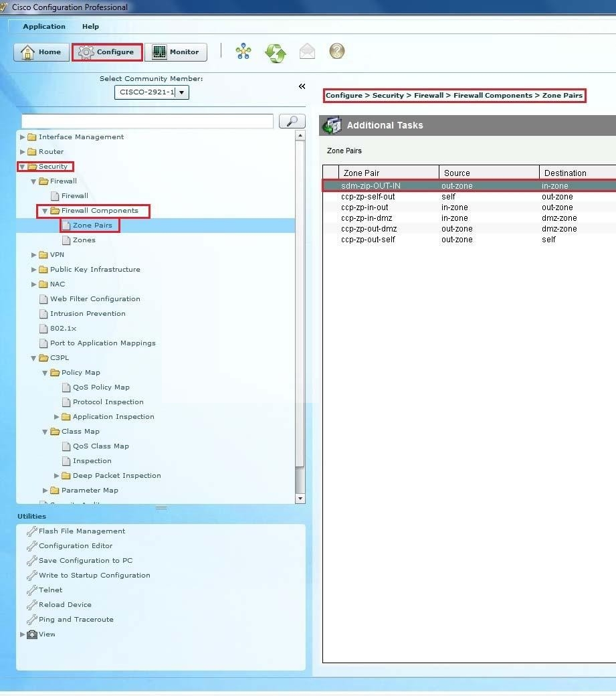616x696 pixels.
Task: Select the sdm-zip-OUT-IN zone pair row
Action: point(470,185)
